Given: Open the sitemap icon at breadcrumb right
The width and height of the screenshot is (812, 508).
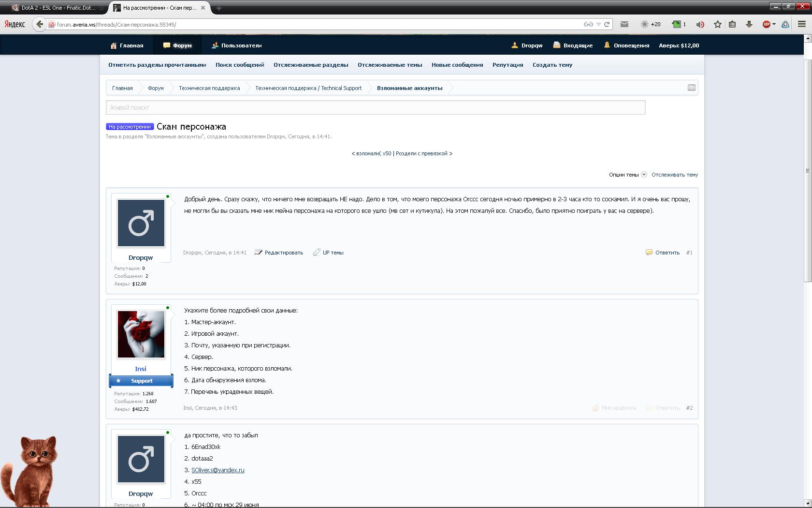Looking at the screenshot, I should point(691,88).
